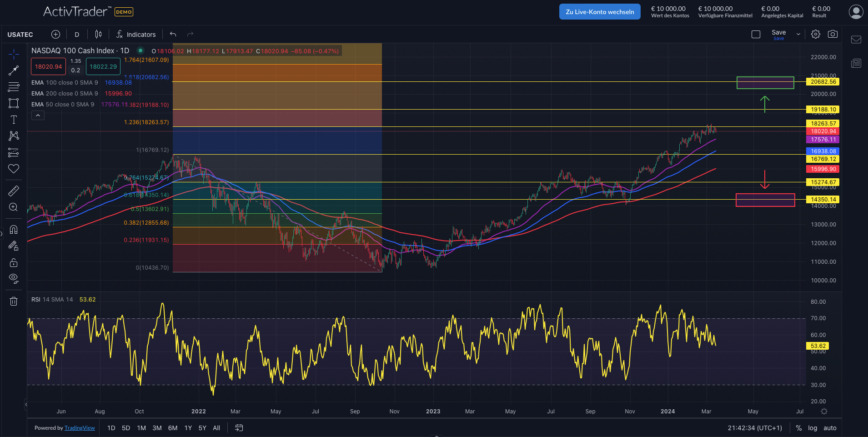Select the trend line drawing tool
Viewport: 868px width, 437px height.
(x=14, y=70)
